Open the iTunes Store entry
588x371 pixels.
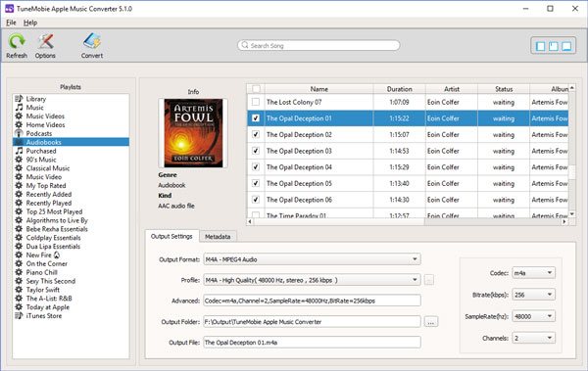44,315
